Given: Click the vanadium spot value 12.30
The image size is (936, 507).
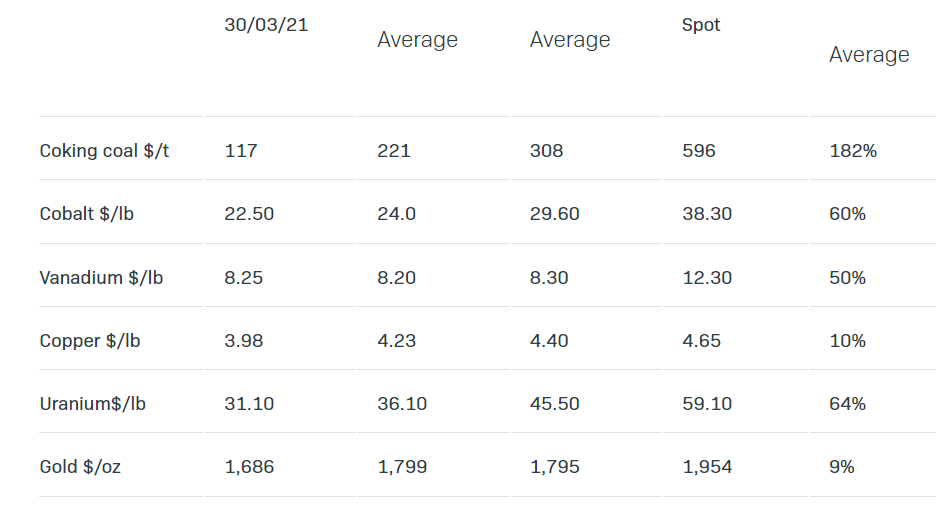Looking at the screenshot, I should (707, 277).
